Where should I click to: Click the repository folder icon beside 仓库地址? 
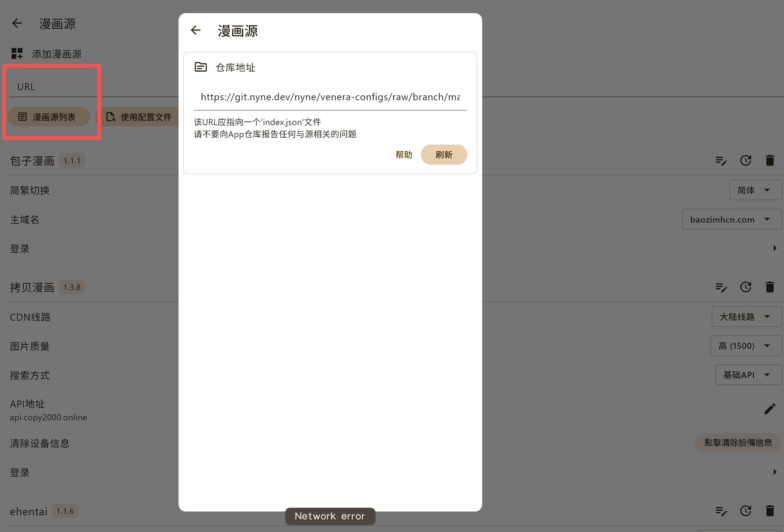pos(201,66)
